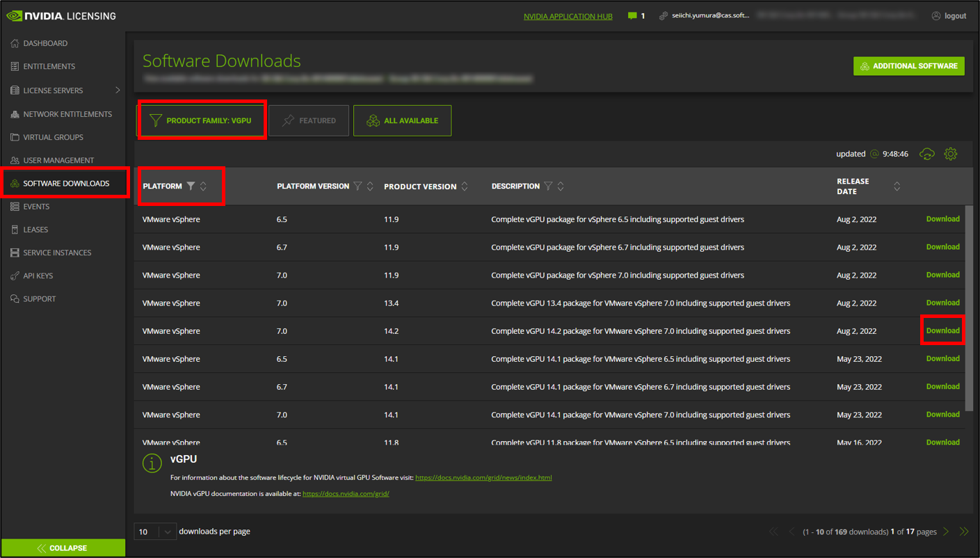Screen dimensions: 980x558
Task: Click the cloud refresh icon next to updated time
Action: (927, 154)
